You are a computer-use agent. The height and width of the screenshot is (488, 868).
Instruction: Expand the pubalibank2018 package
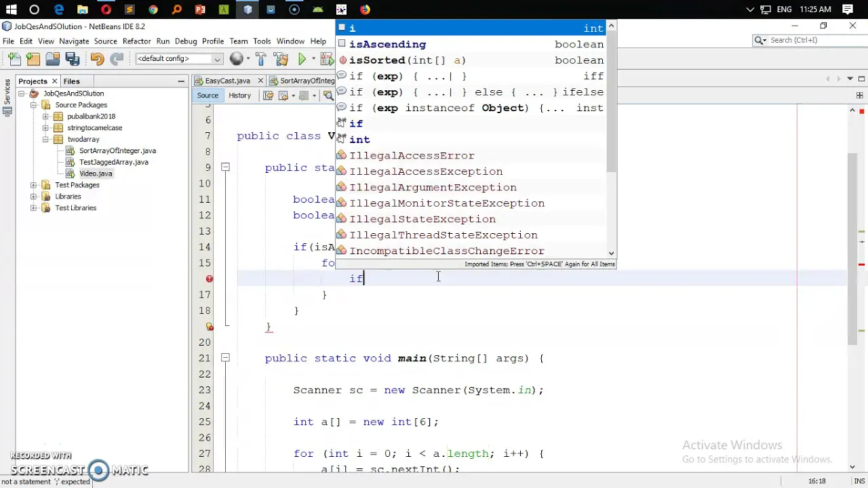pyautogui.click(x=45, y=117)
